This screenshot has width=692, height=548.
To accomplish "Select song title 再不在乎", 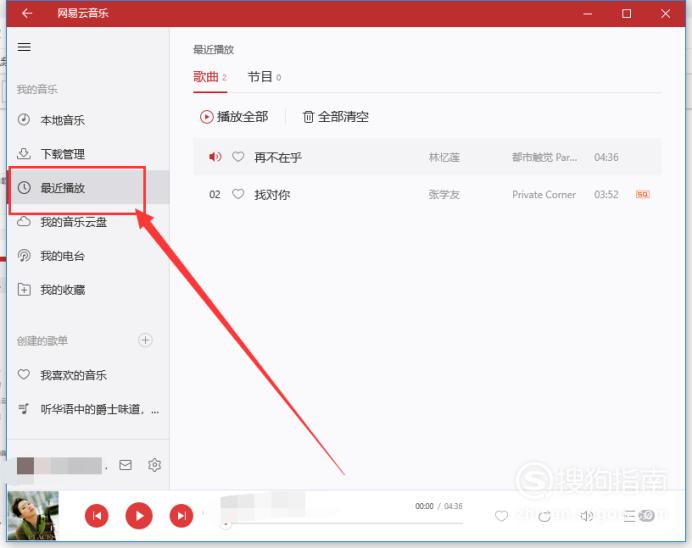I will pos(278,158).
